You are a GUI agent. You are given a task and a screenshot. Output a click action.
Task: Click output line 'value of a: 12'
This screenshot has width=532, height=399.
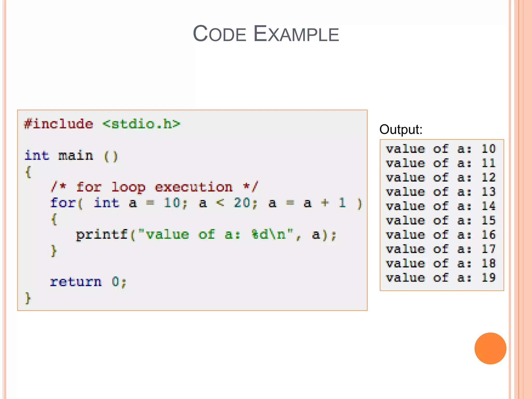(441, 178)
